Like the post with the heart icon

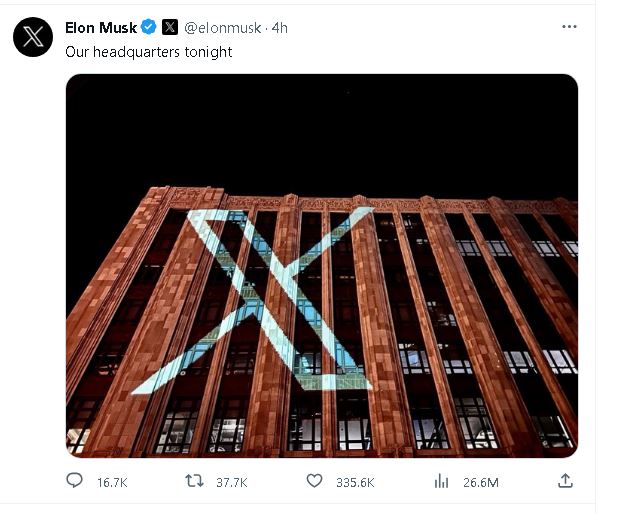(x=314, y=482)
